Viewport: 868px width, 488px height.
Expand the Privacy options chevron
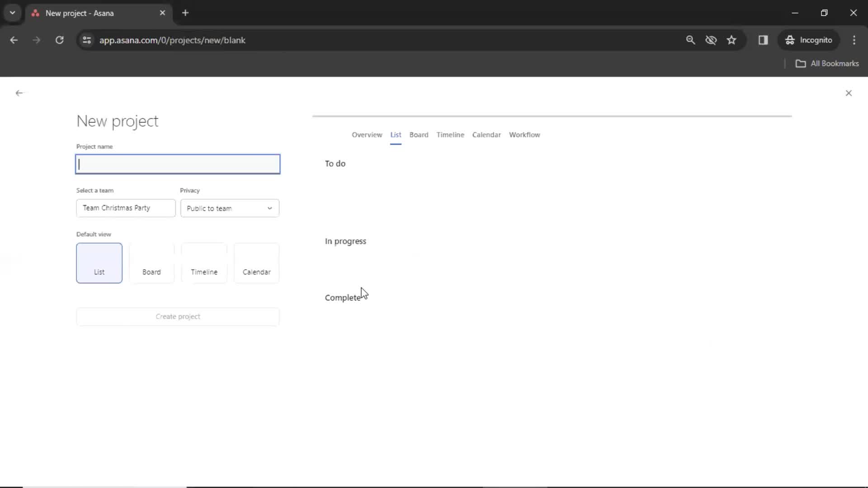(269, 208)
